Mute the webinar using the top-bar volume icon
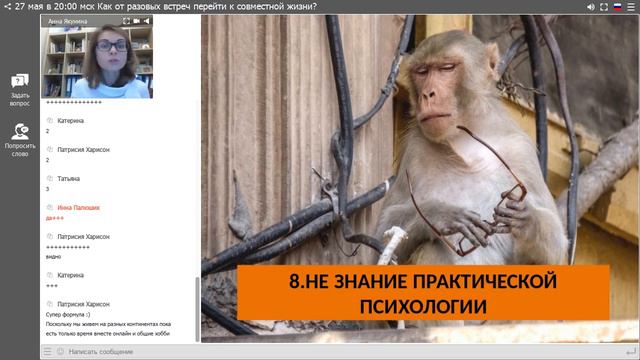Screen dimensions: 640x360 [x=591, y=7]
